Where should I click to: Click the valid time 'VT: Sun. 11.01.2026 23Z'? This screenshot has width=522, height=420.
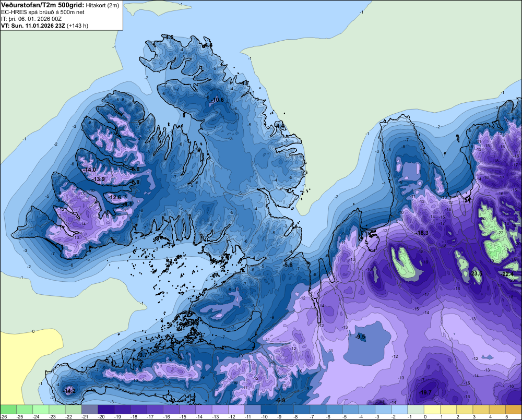click(x=33, y=26)
